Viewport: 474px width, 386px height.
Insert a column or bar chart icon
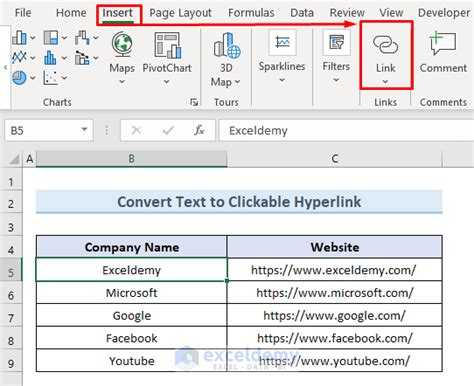pyautogui.click(x=19, y=38)
